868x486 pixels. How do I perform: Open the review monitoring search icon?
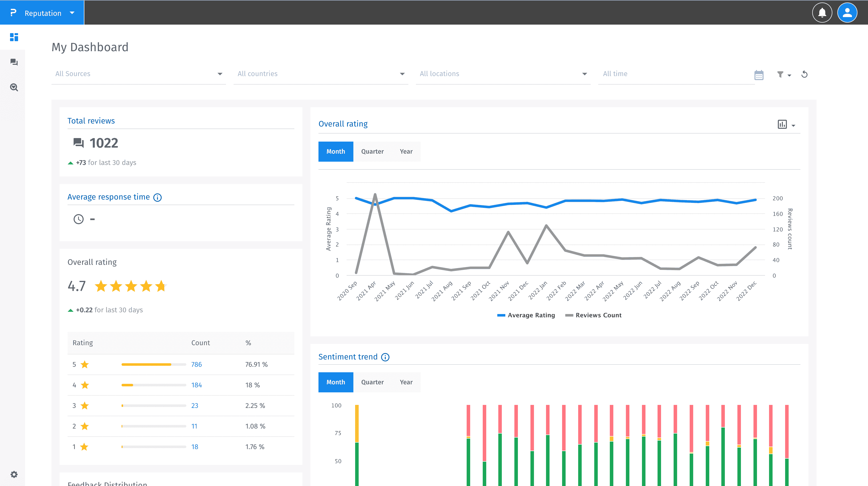[14, 87]
